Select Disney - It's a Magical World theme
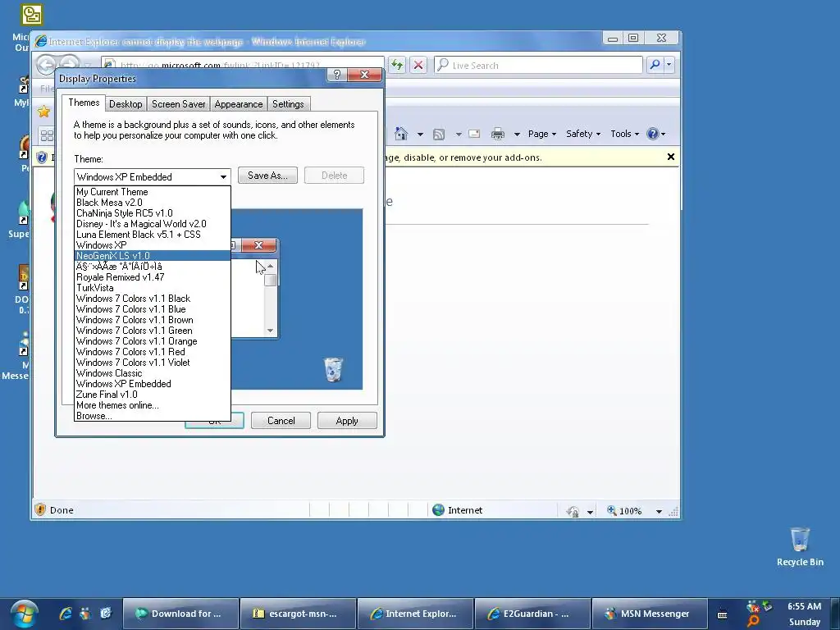 153,224
